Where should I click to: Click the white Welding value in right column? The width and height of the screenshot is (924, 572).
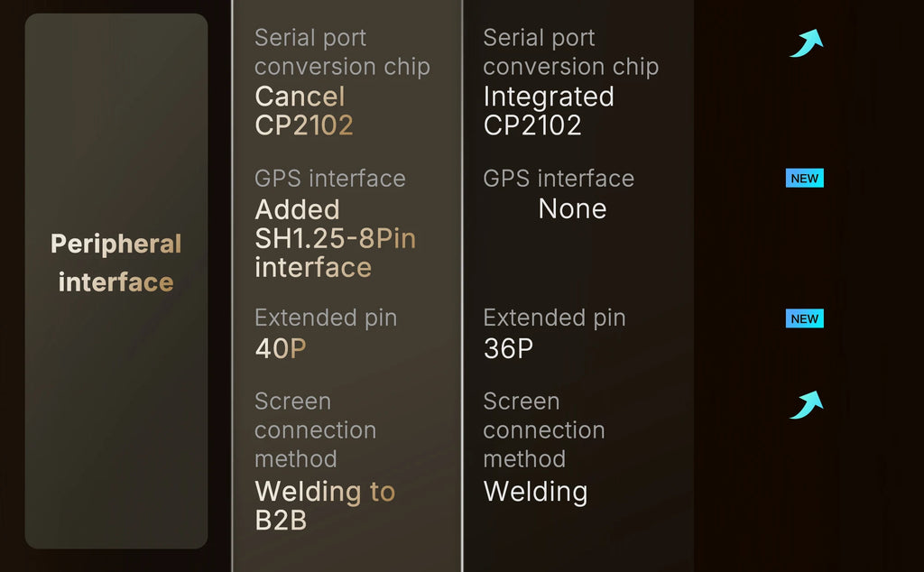[x=535, y=492]
